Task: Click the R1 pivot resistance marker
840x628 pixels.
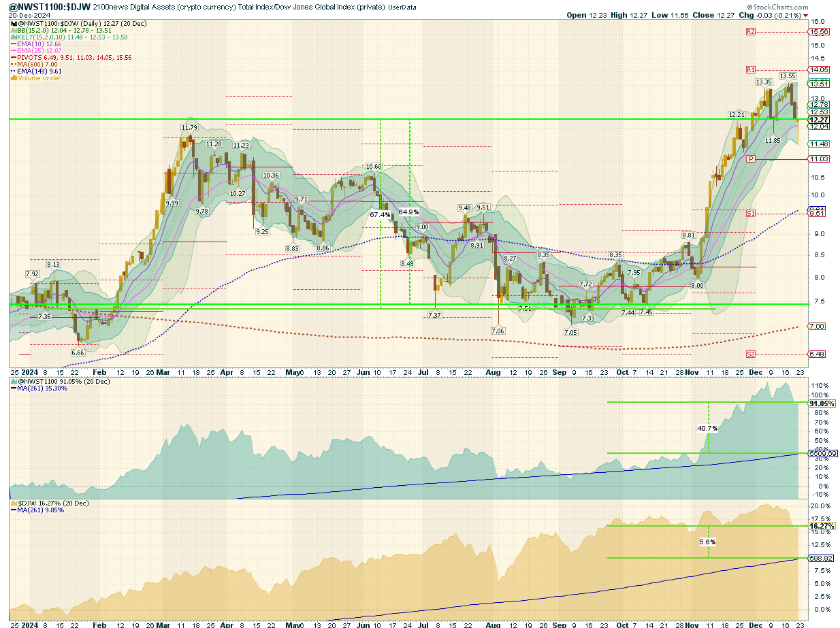Action: coord(751,69)
